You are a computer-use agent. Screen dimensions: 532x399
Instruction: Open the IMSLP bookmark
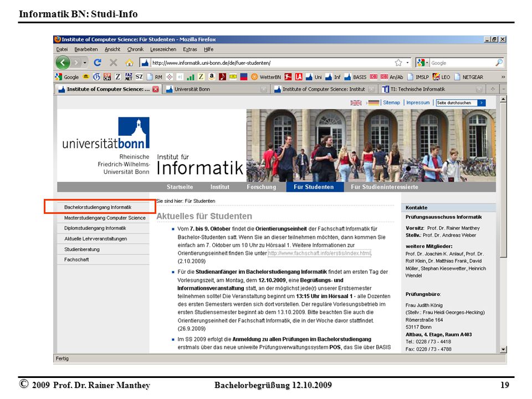click(418, 77)
